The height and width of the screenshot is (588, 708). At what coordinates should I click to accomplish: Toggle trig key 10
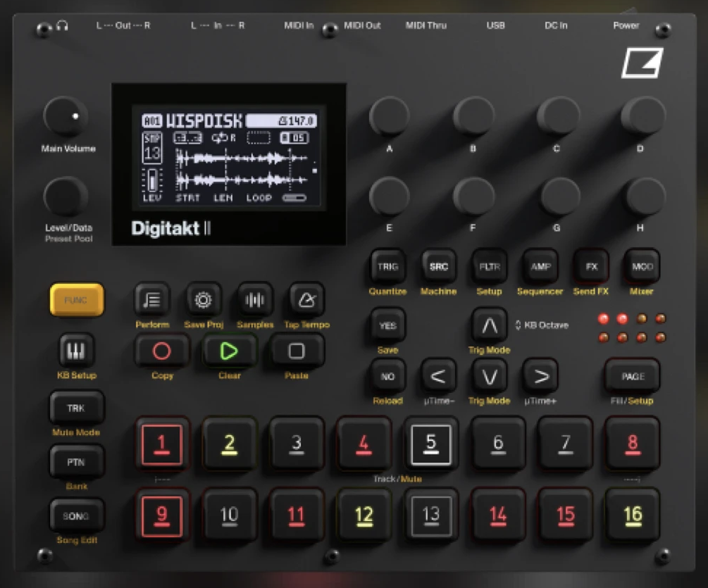pos(230,516)
